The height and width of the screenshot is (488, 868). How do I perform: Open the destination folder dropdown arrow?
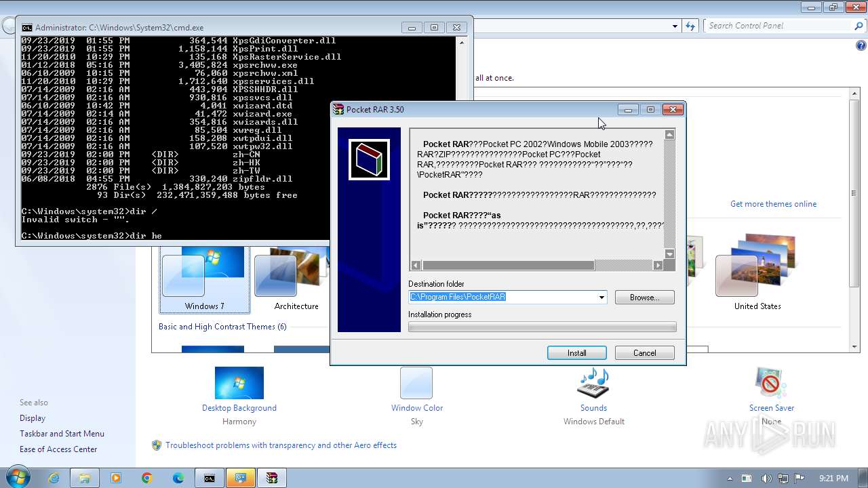pyautogui.click(x=601, y=297)
